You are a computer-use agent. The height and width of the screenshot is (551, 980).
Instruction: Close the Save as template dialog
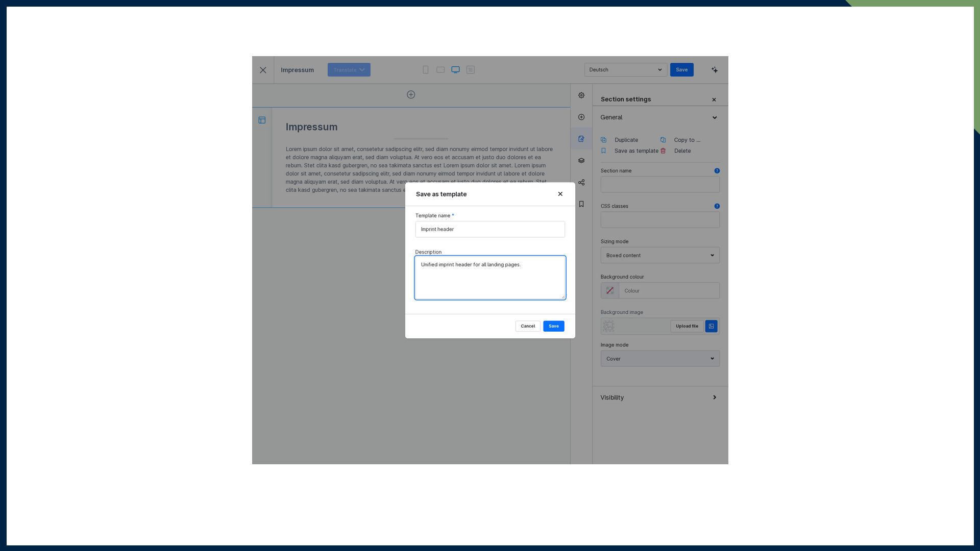560,194
